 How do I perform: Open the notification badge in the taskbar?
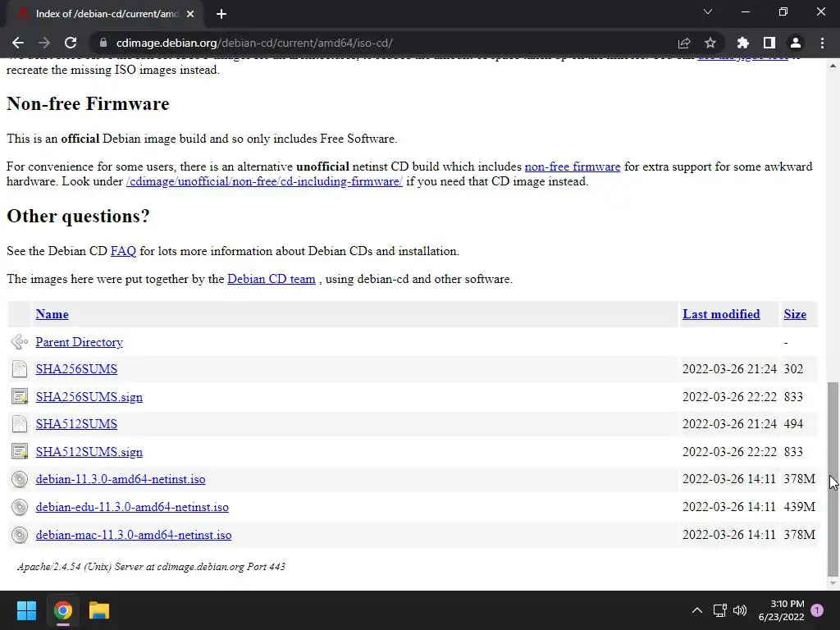click(817, 610)
